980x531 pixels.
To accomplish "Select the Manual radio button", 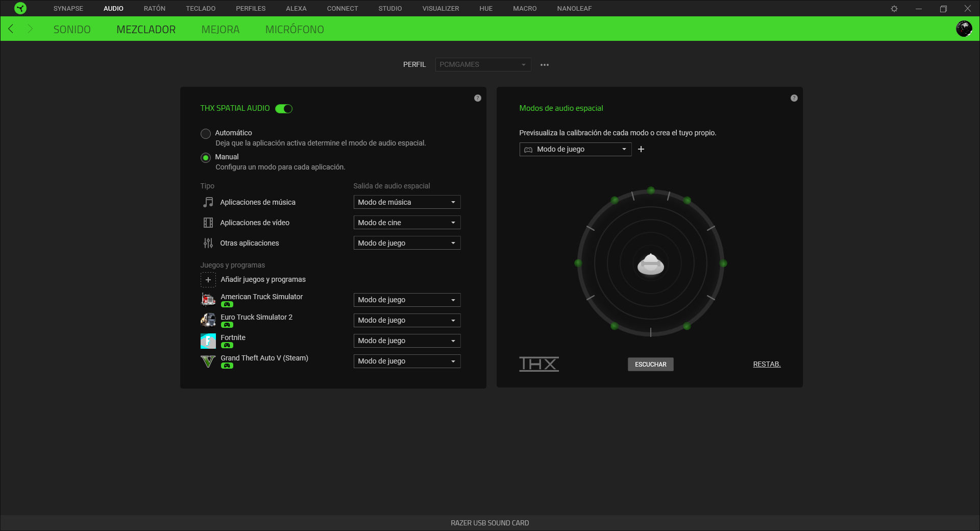I will [206, 158].
